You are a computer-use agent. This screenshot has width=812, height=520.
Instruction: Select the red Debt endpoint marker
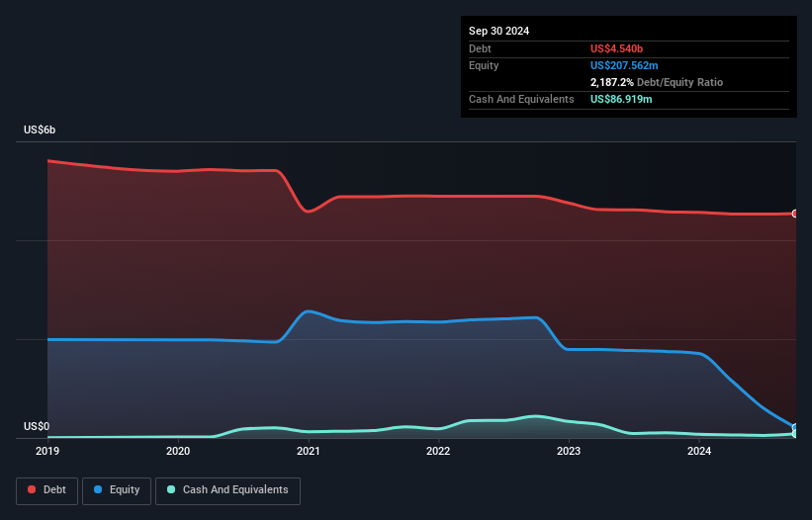[x=795, y=214]
